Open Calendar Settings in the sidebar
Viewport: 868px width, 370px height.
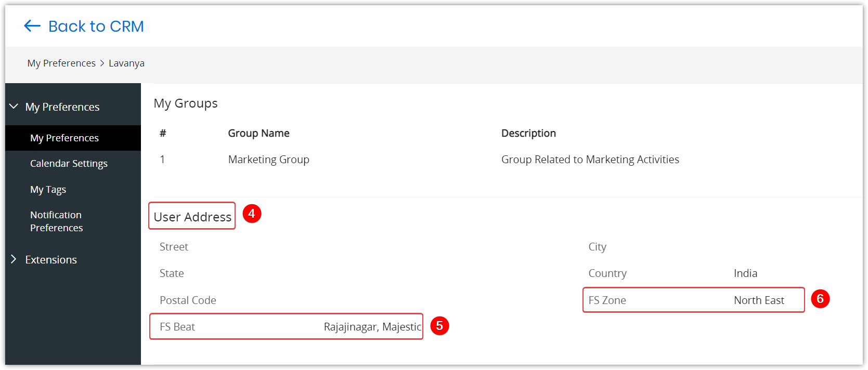[x=69, y=163]
